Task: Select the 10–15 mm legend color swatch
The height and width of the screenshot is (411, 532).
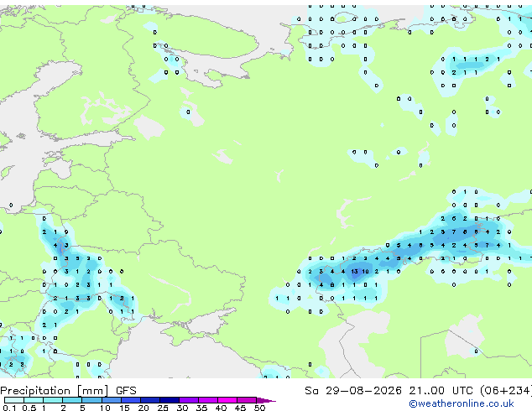Action: [x=111, y=400]
